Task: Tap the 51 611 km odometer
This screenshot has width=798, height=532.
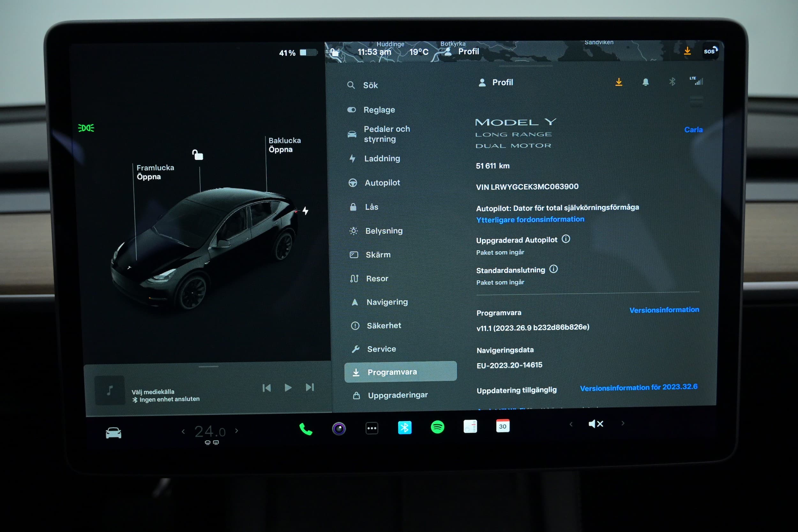Action: tap(493, 166)
